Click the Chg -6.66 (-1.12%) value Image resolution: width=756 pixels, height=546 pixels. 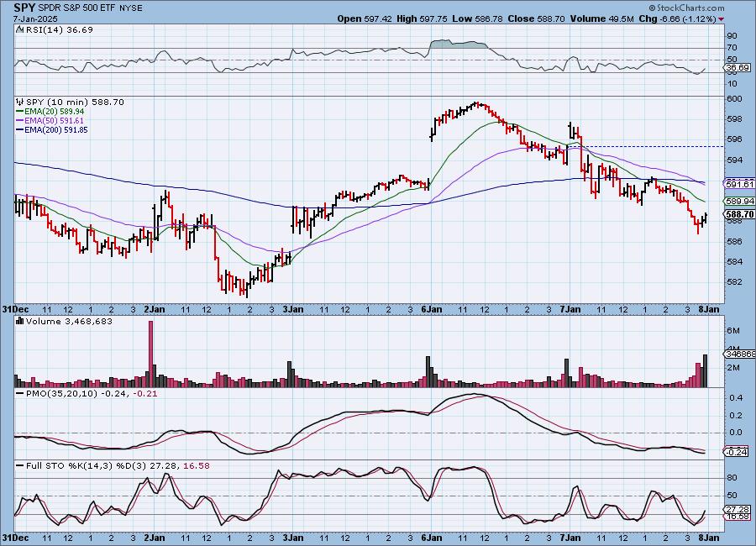(x=677, y=18)
